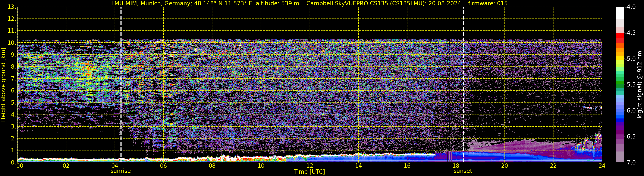This screenshot has height=176, width=644.
Task: Click the height axis tick label '2.'
Action: (x=13, y=138)
